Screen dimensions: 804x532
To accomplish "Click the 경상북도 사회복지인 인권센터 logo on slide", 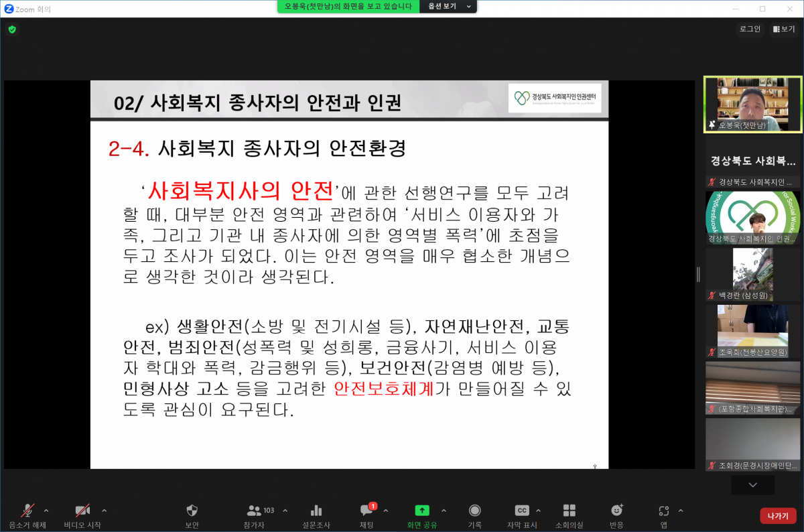I will [x=555, y=98].
